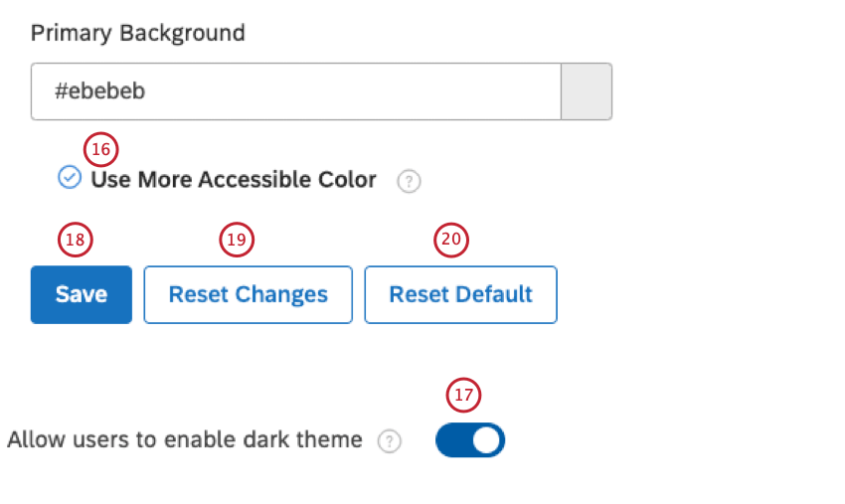Screen dimensions: 845x504
Task: Click the red callout marker numbered 18
Action: (x=76, y=240)
